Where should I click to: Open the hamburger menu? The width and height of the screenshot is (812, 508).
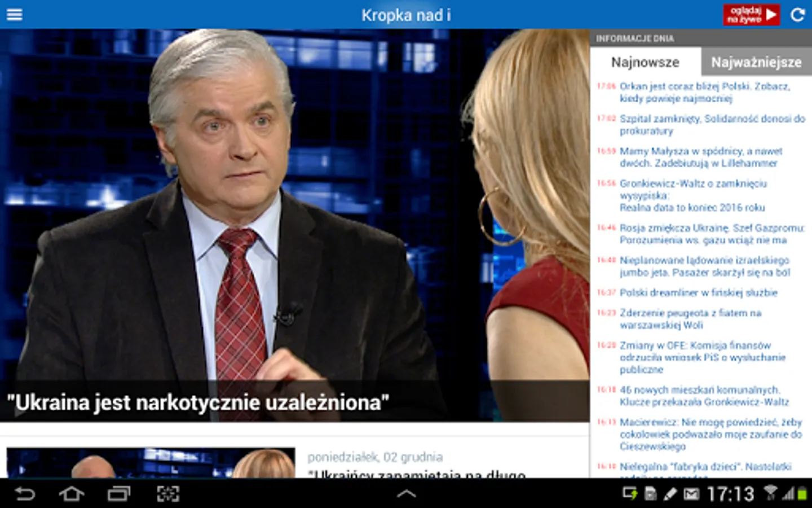[15, 15]
